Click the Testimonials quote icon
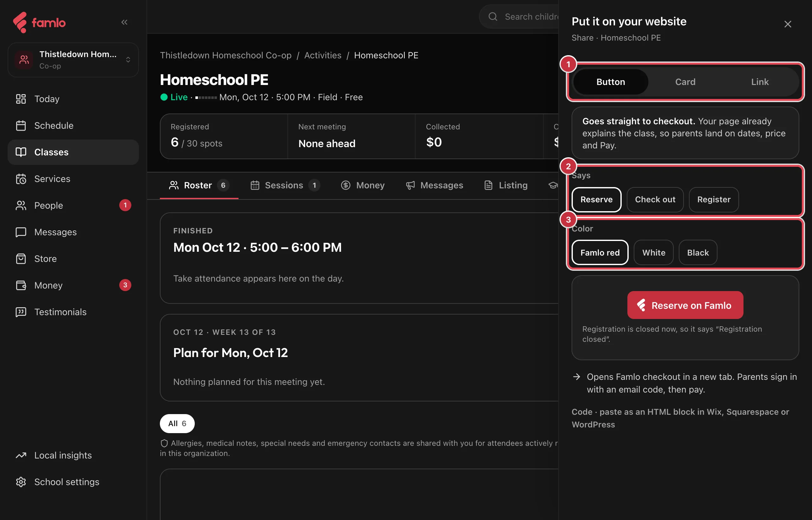This screenshot has height=520, width=812. [x=21, y=312]
